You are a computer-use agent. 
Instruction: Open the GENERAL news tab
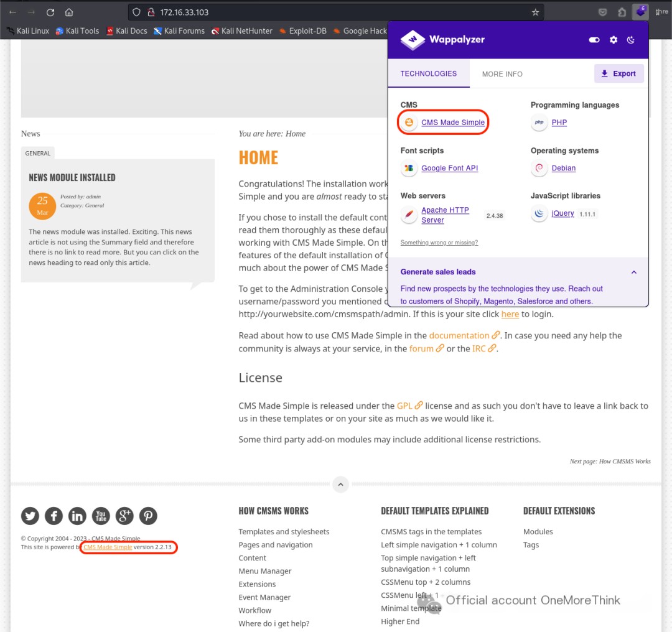pyautogui.click(x=38, y=153)
